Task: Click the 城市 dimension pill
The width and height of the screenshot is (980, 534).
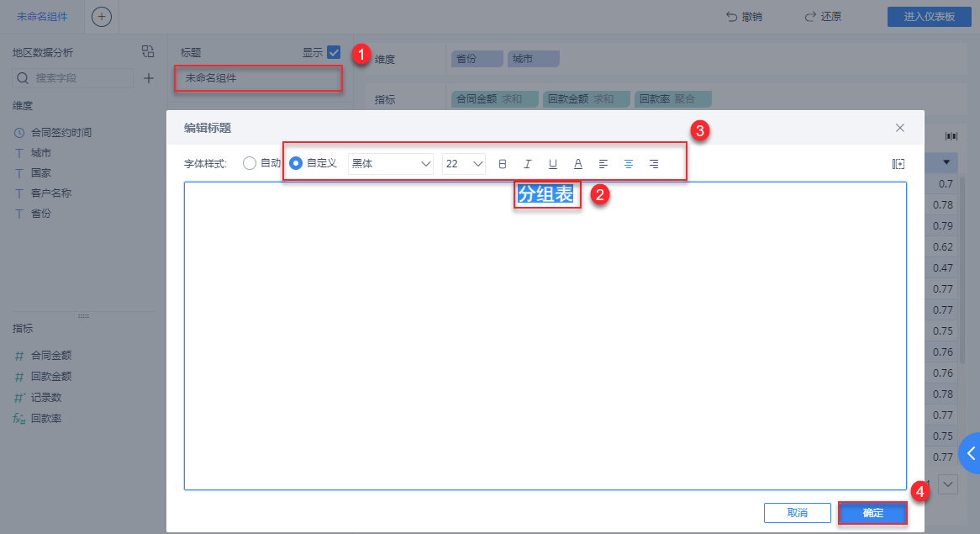Action: pyautogui.click(x=533, y=59)
